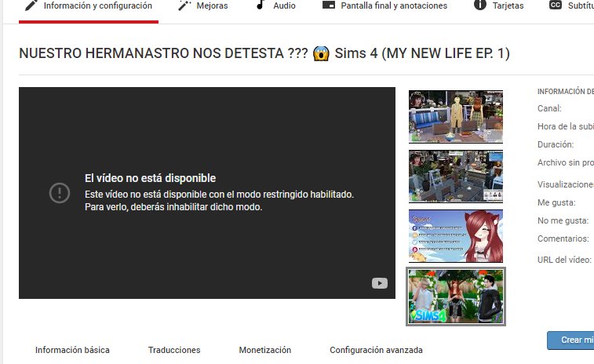Select the Configuración avanzada sub-tab
594x364 pixels.
pos(376,350)
